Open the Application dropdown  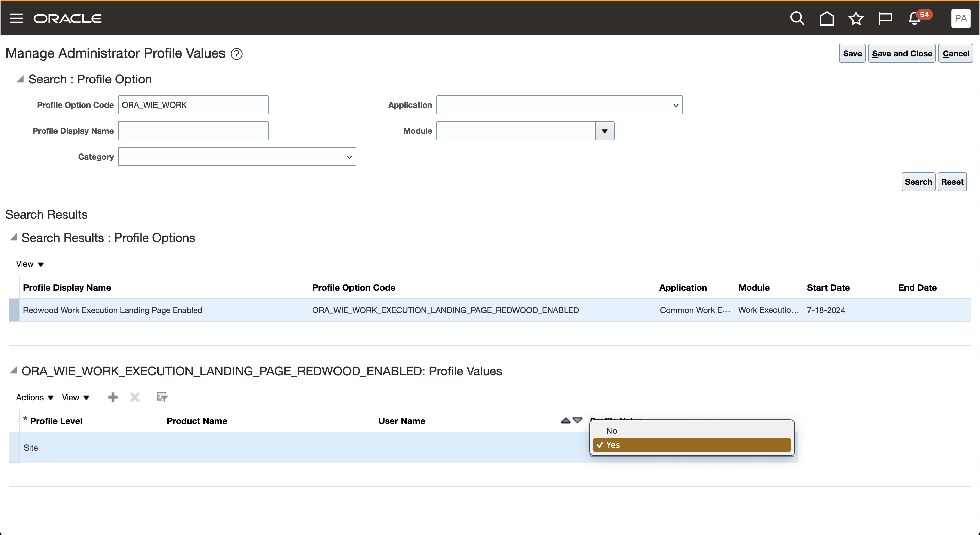point(559,104)
